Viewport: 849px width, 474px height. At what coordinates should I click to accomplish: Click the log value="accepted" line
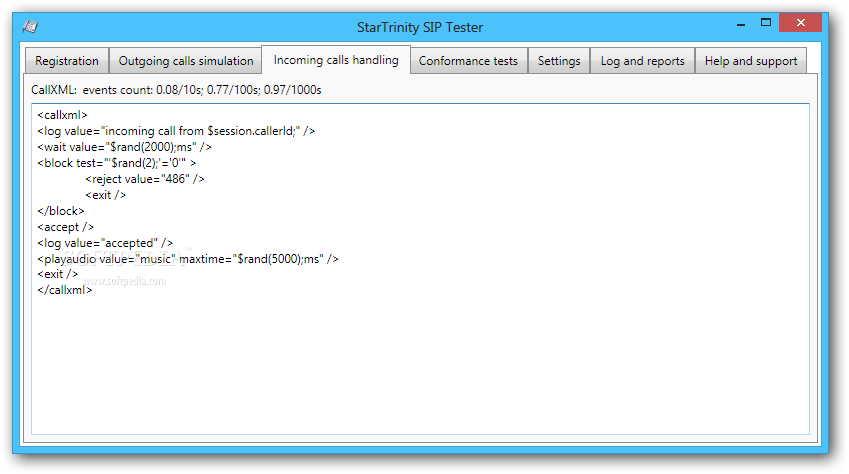click(x=105, y=243)
